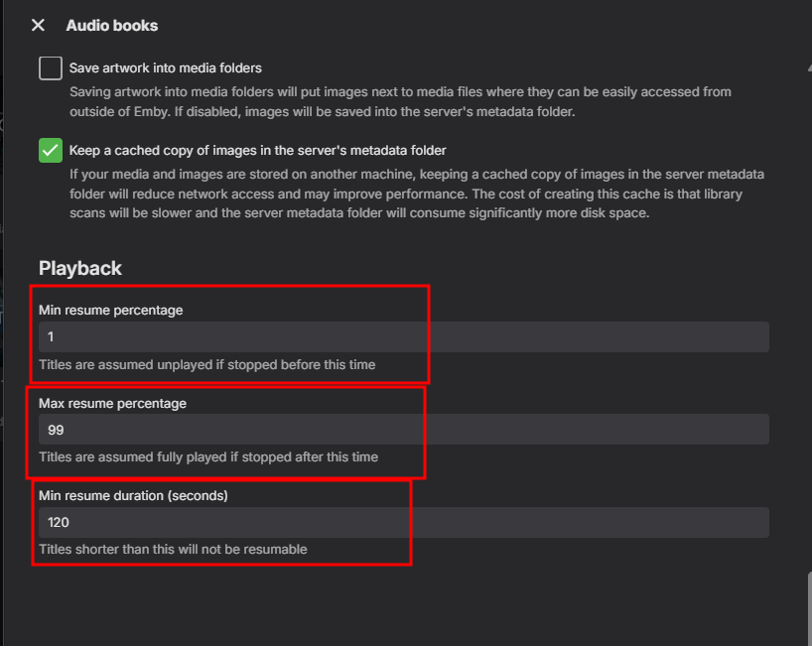Click the Playback section heading
The width and height of the screenshot is (812, 646).
(x=80, y=268)
